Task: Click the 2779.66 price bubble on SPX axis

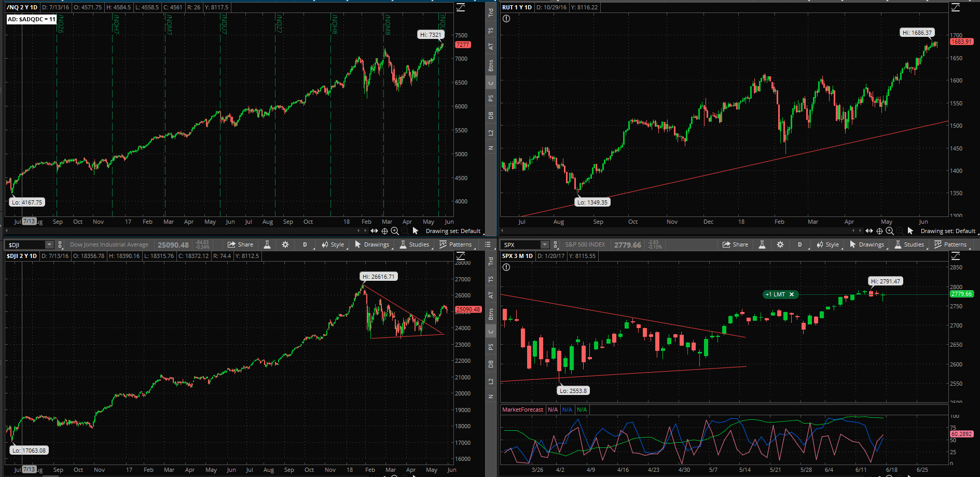Action: (x=961, y=294)
